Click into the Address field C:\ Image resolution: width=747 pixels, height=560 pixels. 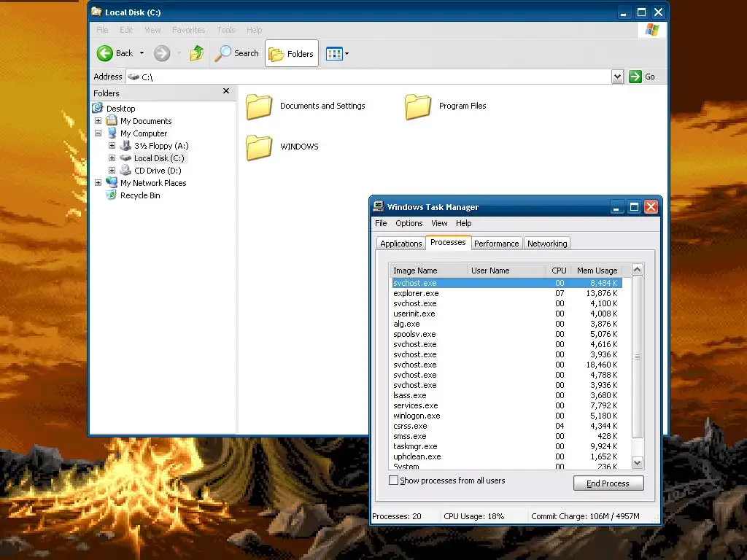[x=369, y=77]
